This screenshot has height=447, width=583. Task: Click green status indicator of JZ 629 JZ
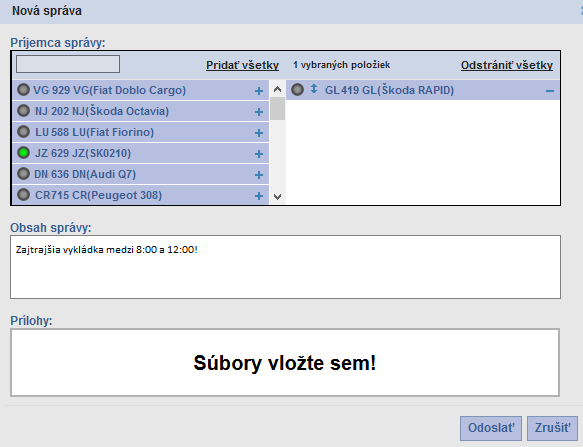point(23,153)
